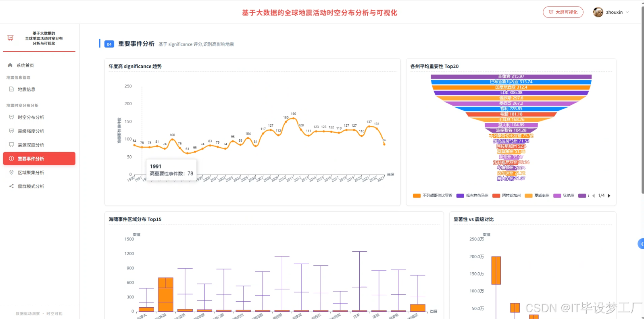Select the 印度尼西亚 312.4 funnel segment
Viewport: 644px width, 319px height.
coord(511,87)
